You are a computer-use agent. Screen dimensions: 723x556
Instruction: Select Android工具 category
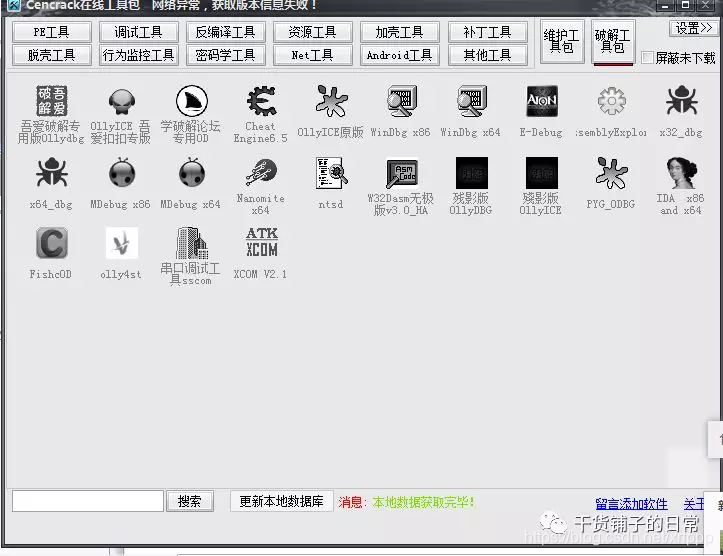click(x=399, y=55)
